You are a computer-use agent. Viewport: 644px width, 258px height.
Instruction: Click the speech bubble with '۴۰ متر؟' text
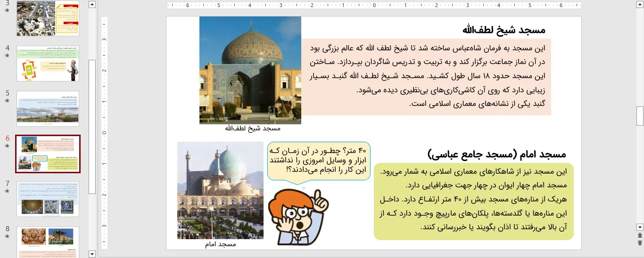(x=319, y=161)
